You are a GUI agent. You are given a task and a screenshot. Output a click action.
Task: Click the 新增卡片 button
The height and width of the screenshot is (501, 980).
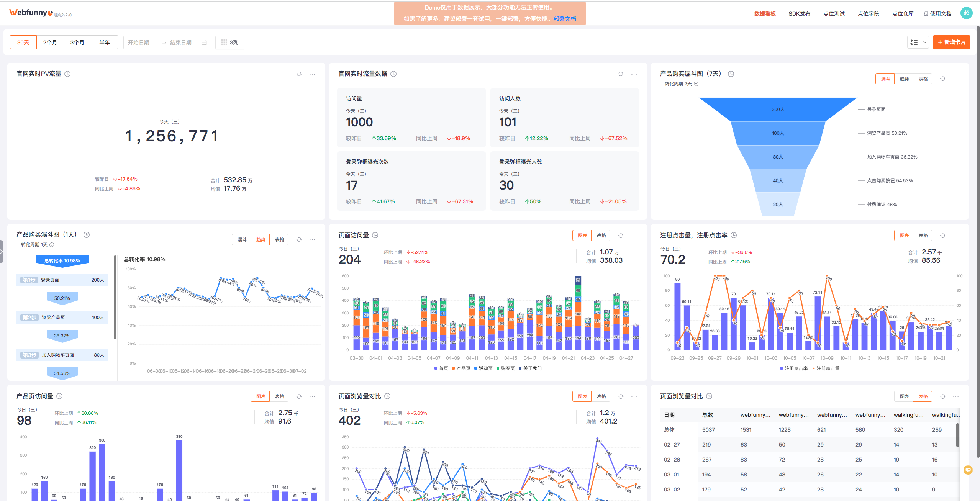951,43
